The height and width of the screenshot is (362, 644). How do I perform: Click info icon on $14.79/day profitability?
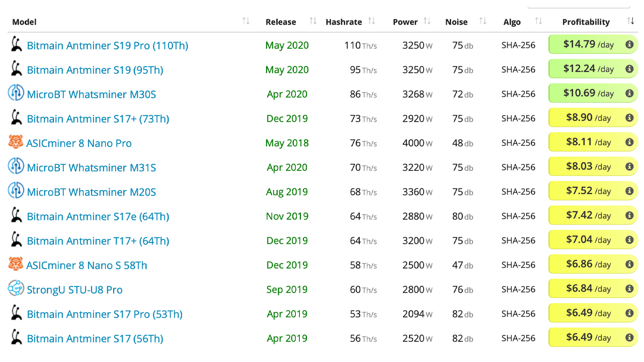[x=629, y=45]
